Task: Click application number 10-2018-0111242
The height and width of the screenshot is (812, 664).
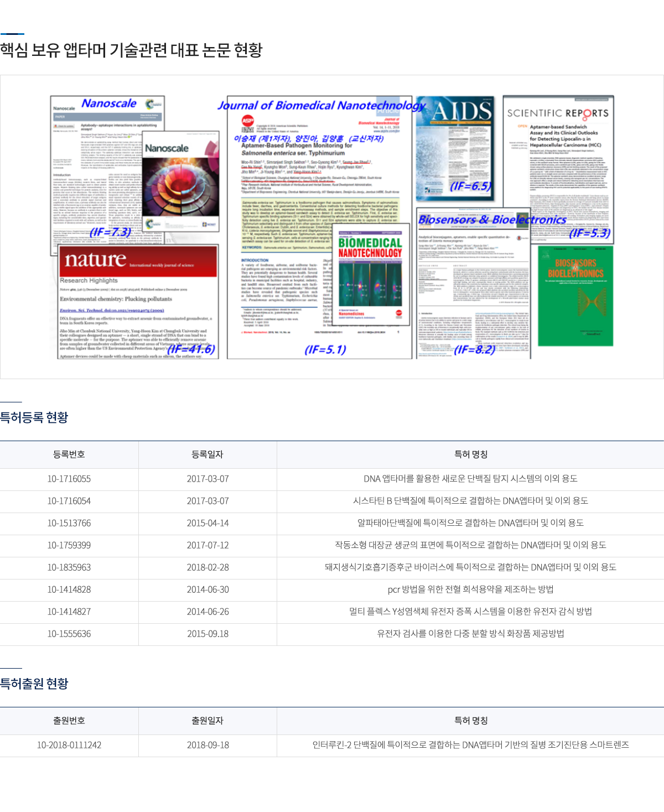Action: [x=69, y=745]
